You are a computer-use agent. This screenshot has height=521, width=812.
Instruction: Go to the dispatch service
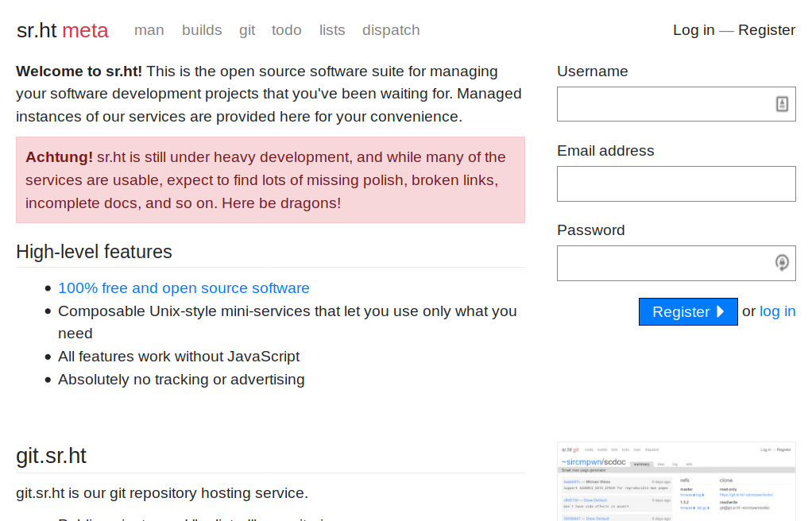391,30
